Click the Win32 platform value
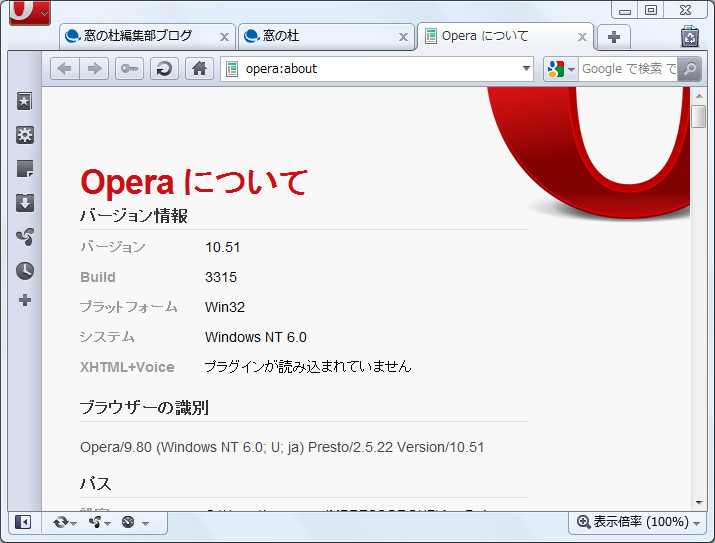The height and width of the screenshot is (543, 715). pos(225,307)
